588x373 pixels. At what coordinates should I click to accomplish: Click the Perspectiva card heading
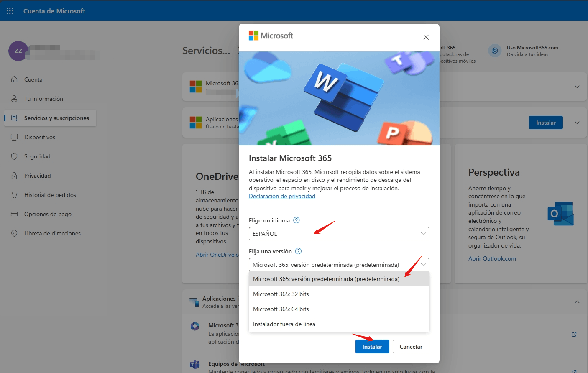coord(494,172)
